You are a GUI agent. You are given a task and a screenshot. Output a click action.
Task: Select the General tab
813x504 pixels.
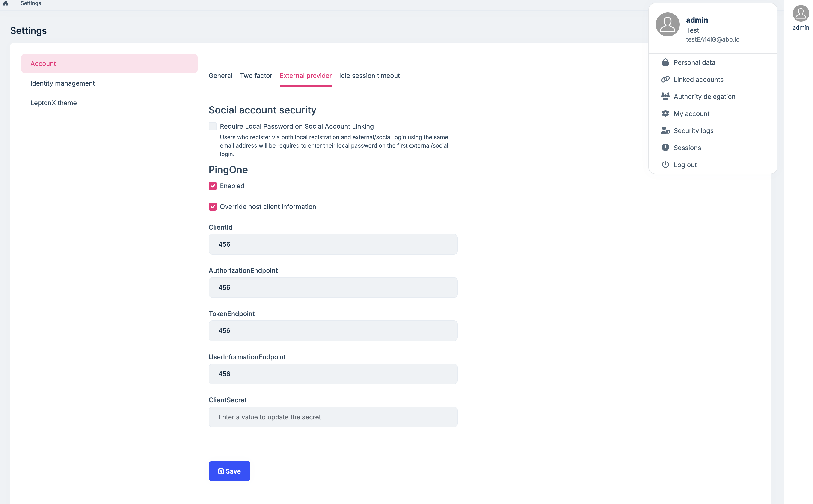point(220,76)
